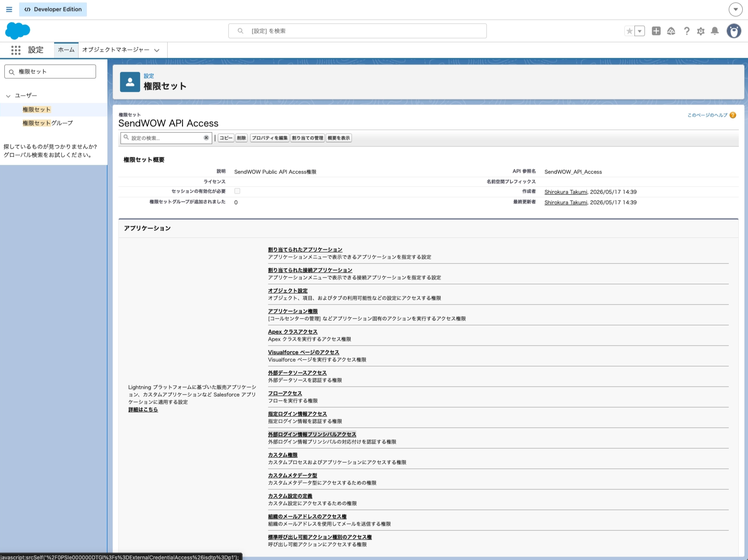Screen dimensions: 748x560
Task: Click the 権限セット header person icon
Action: (130, 82)
